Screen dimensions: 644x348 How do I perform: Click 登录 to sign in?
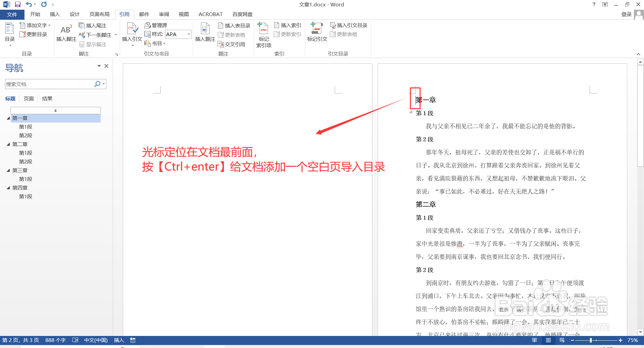point(626,14)
